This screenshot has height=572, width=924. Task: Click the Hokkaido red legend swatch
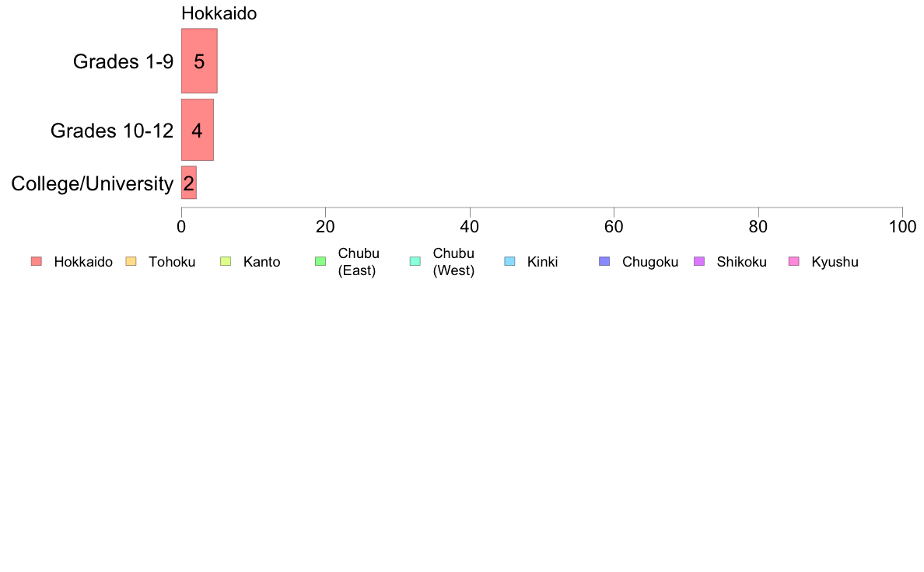pos(37,262)
